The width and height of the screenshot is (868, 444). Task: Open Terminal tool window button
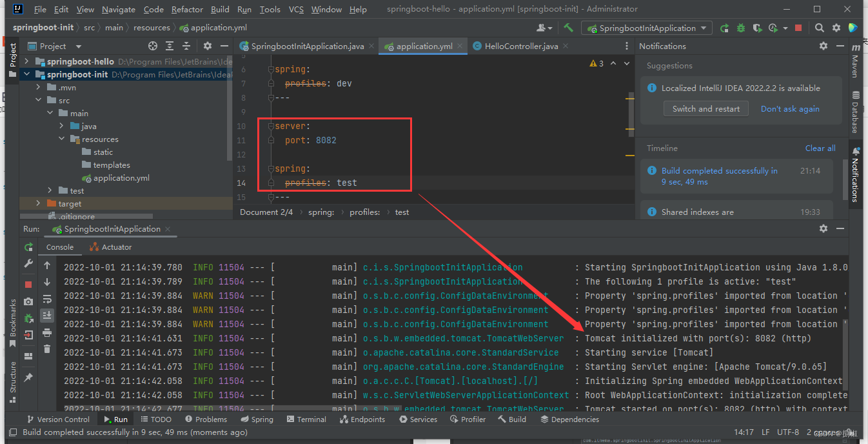coord(306,419)
